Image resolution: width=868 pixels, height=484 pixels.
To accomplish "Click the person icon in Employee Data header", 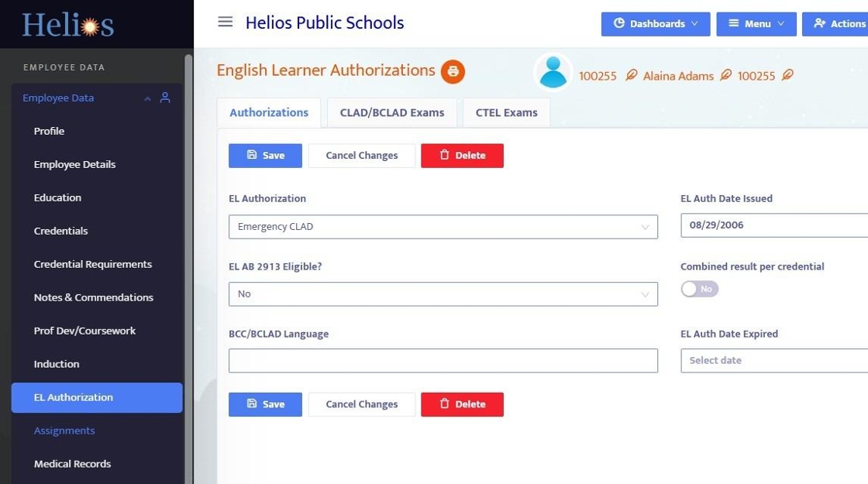I will [165, 98].
